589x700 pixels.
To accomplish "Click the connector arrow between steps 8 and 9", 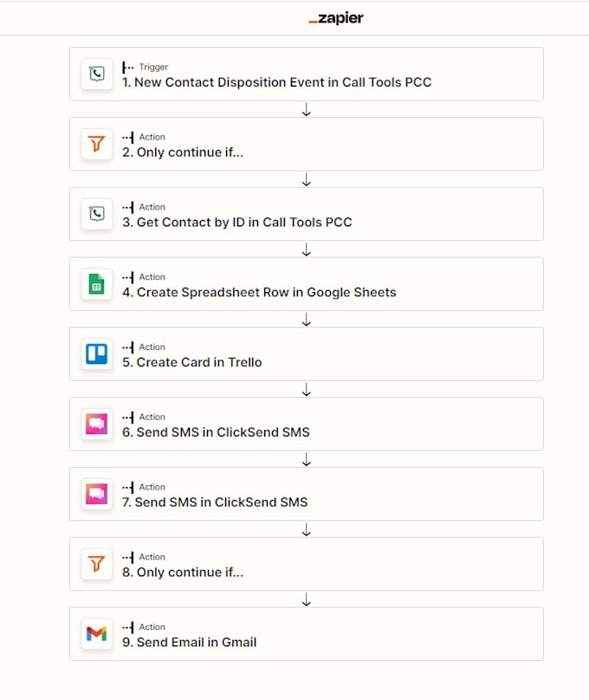I will pos(306,599).
